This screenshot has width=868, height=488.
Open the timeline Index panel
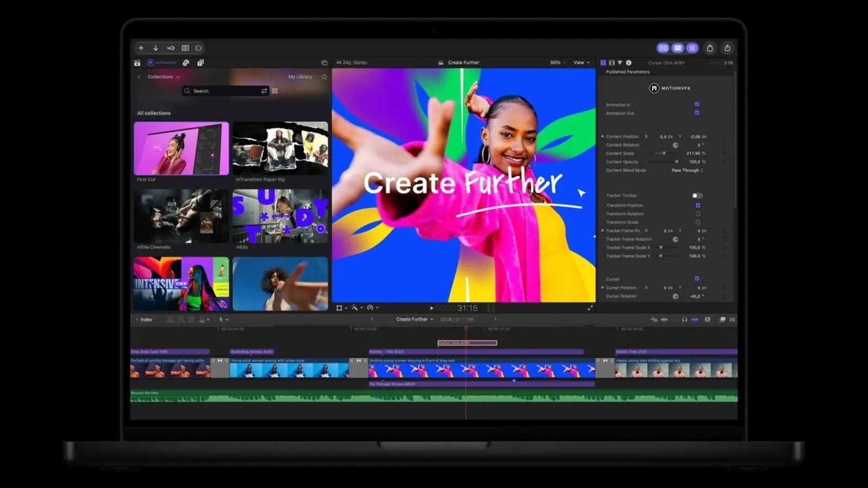144,320
